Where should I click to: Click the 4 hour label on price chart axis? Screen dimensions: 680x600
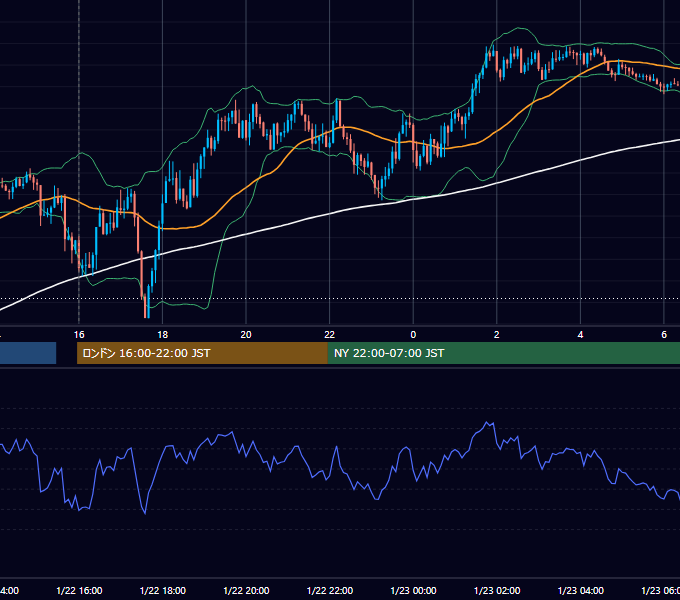pos(580,335)
